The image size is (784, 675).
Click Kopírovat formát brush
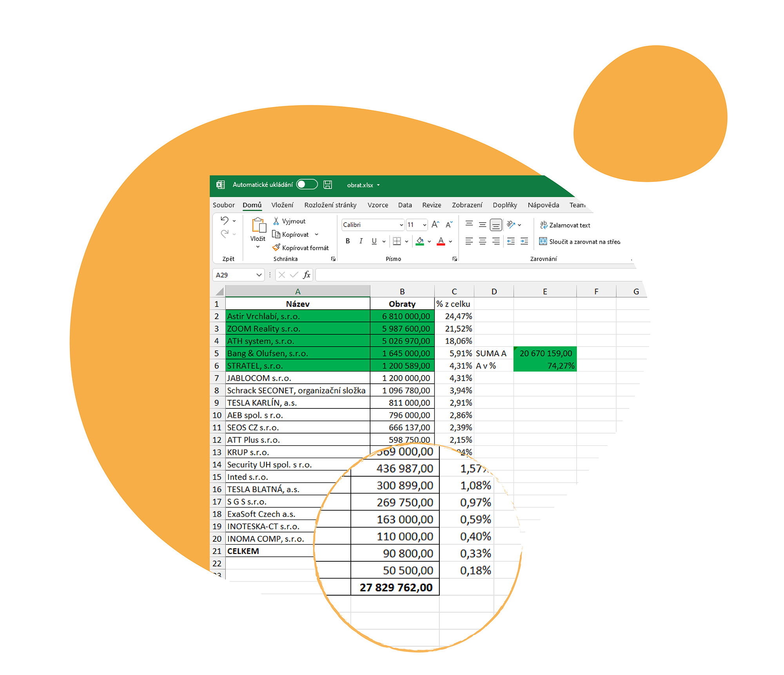pyautogui.click(x=301, y=248)
